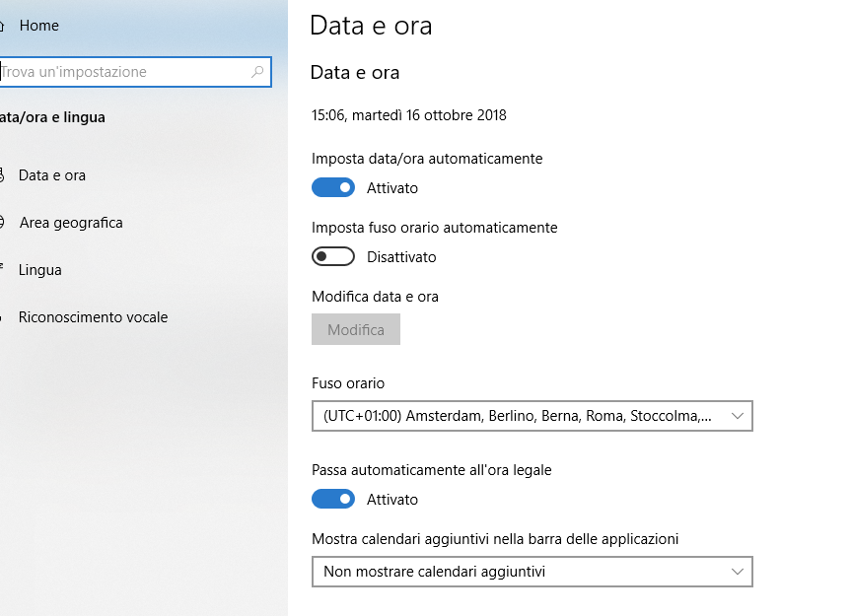Viewport: 852px width, 616px height.
Task: Click the clock icon beside Data e ora
Action: [2, 174]
